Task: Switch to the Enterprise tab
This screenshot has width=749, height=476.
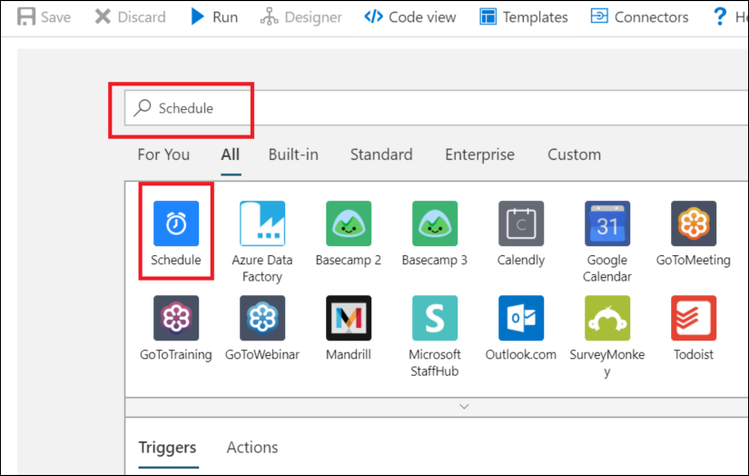Action: (x=480, y=154)
